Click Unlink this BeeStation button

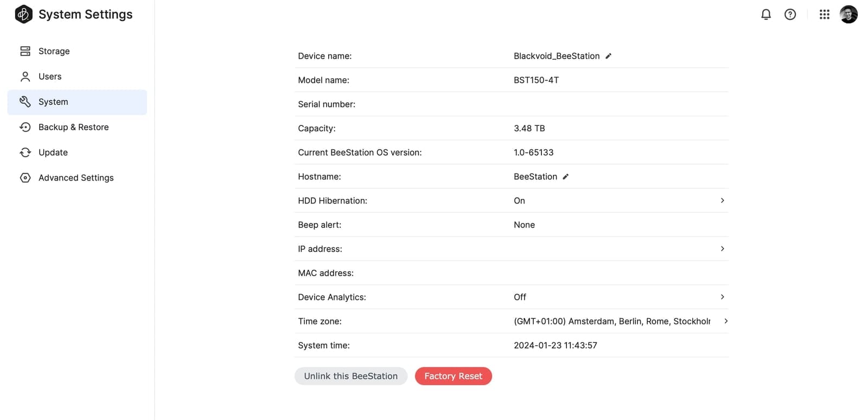351,376
